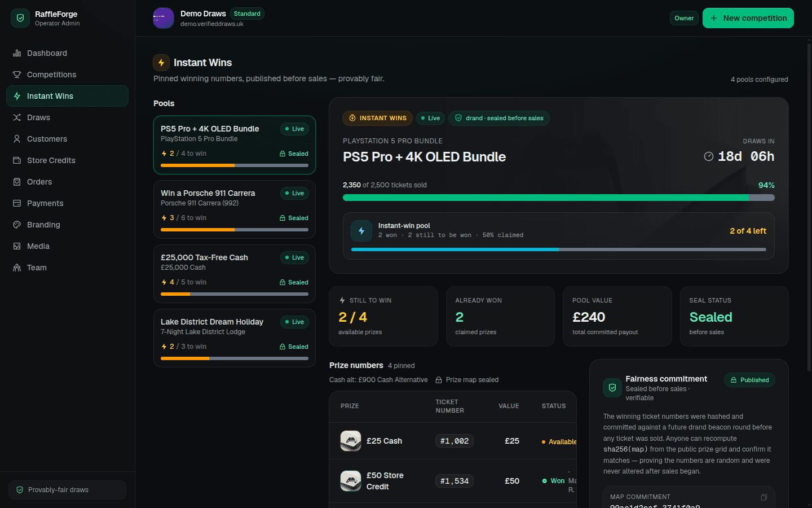Click the £50 Store Credit prize thumbnail

(351, 481)
